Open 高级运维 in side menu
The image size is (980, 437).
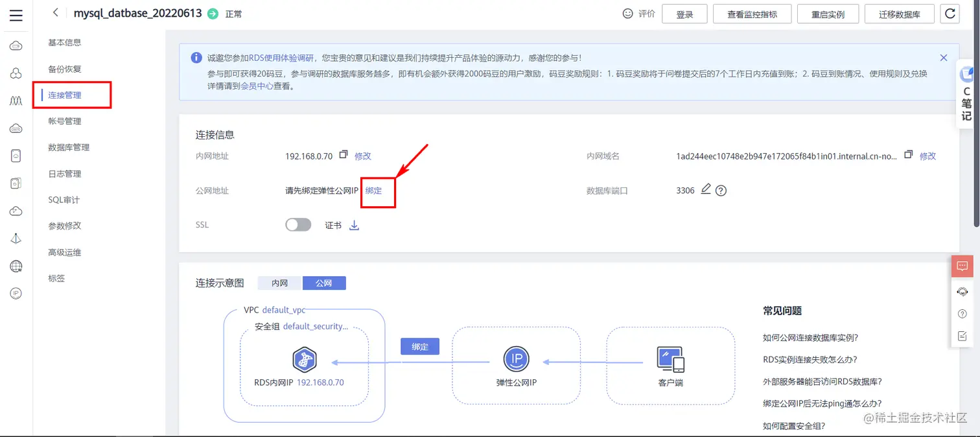tap(65, 252)
